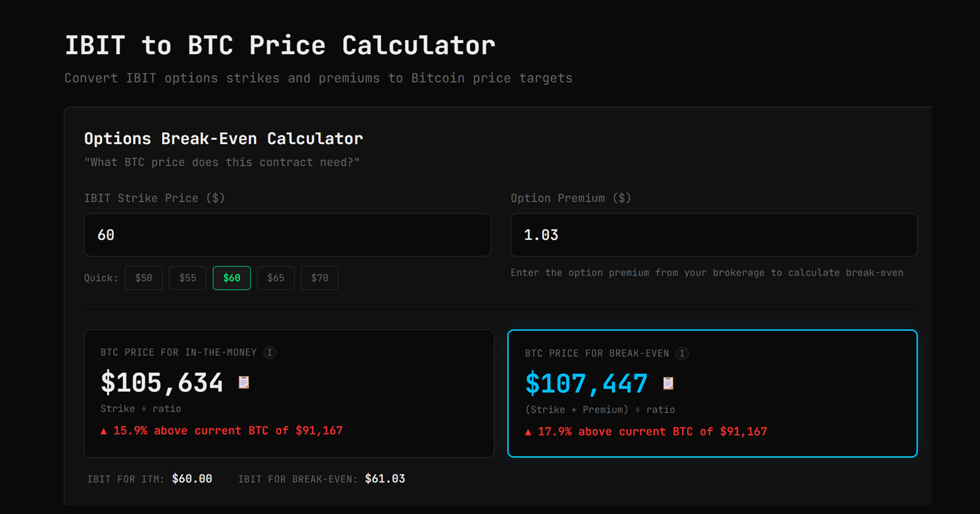Select the $65 quick strike preset
The width and height of the screenshot is (980, 514).
tap(276, 278)
